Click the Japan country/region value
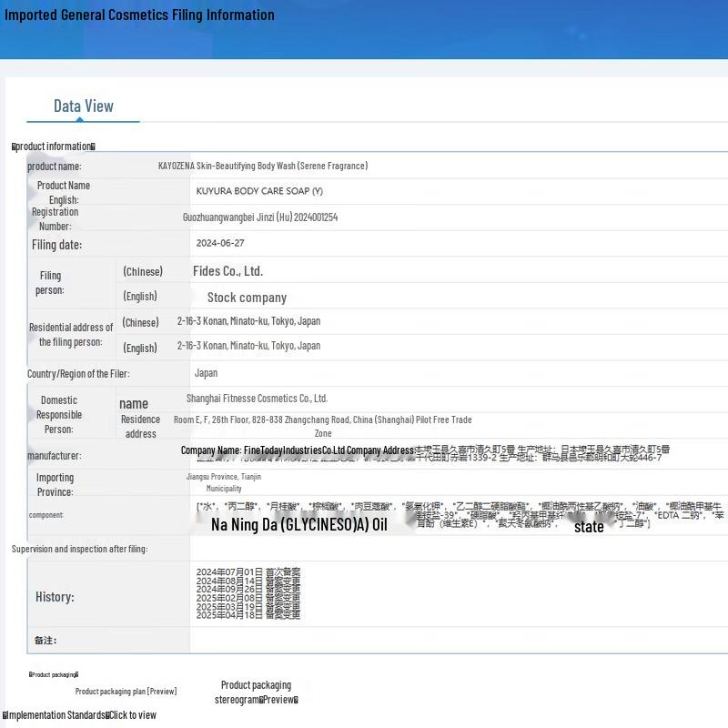The height and width of the screenshot is (728, 728). pyautogui.click(x=206, y=373)
